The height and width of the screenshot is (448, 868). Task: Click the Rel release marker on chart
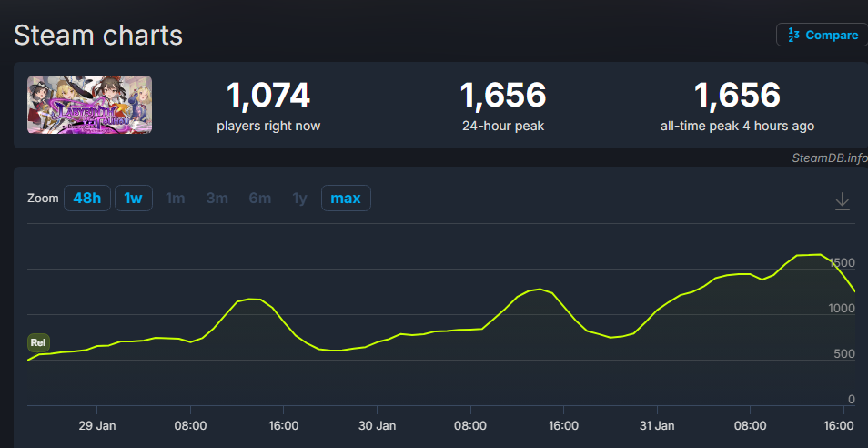[38, 342]
